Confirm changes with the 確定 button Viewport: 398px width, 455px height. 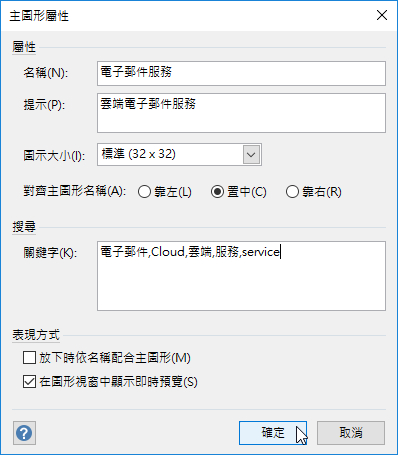(x=273, y=433)
